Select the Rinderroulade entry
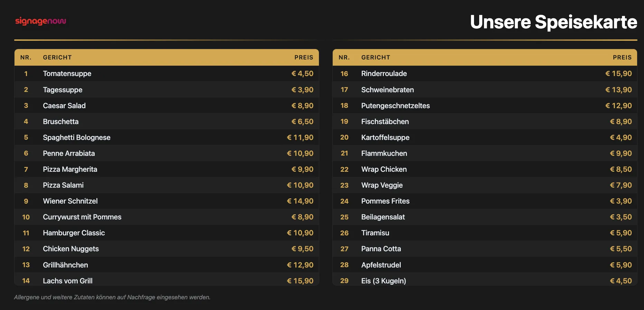 pyautogui.click(x=384, y=74)
